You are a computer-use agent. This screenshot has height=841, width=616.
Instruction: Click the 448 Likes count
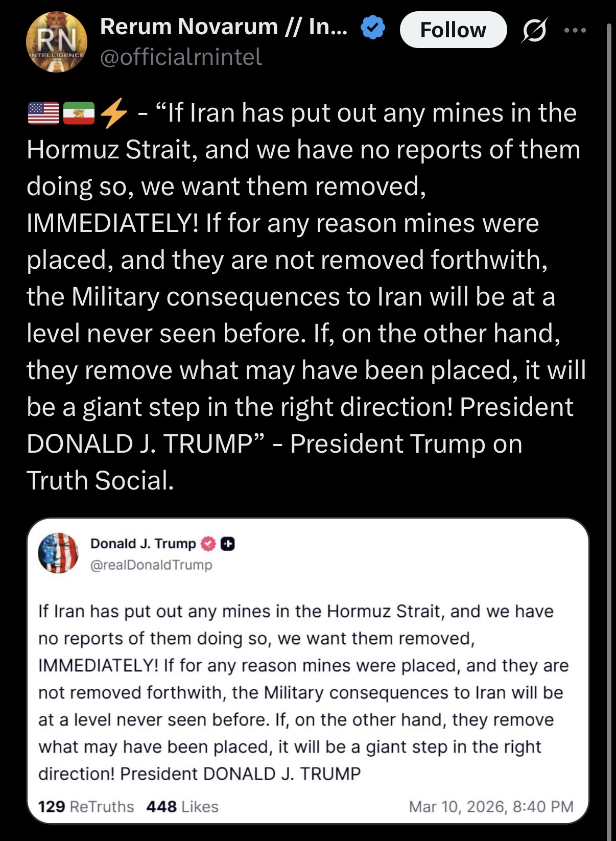(x=182, y=807)
